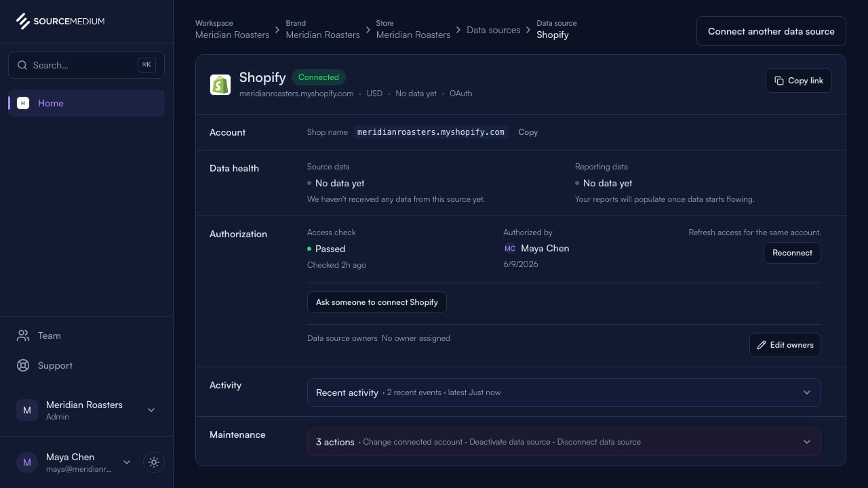Open Store Meridian Roasters breadcrumb
868x488 pixels.
413,29
